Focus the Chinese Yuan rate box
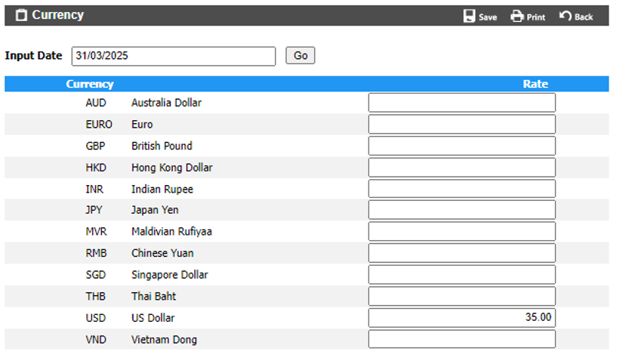This screenshot has width=632, height=364. click(461, 253)
